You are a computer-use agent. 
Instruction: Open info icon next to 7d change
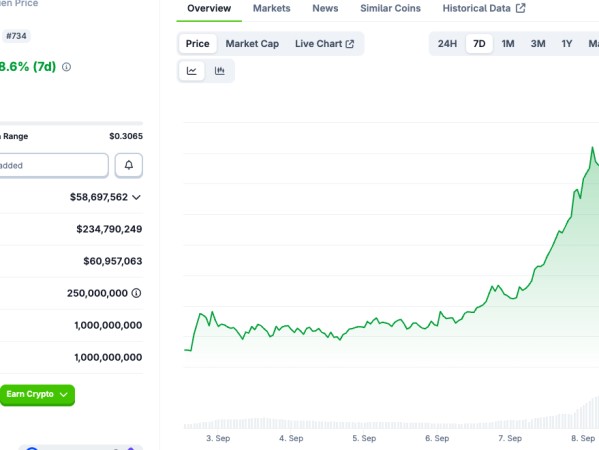[x=66, y=67]
